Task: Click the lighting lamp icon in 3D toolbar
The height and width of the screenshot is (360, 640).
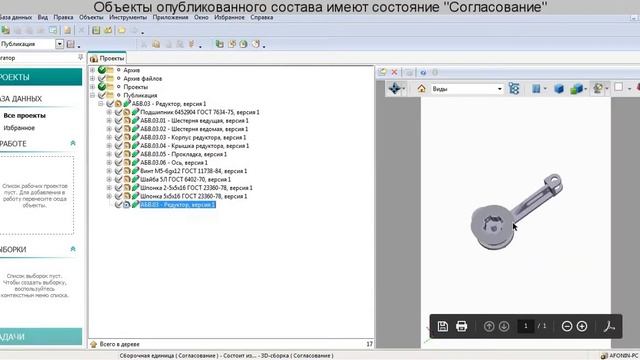Action: (598, 88)
